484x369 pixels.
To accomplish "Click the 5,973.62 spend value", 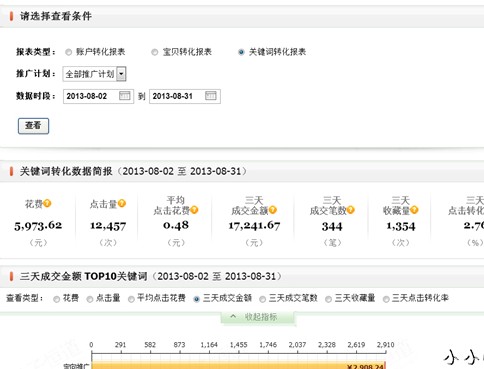I will (38, 226).
